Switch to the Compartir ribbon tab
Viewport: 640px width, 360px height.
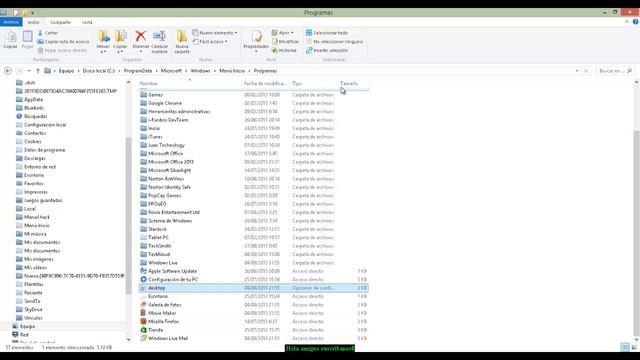coord(60,22)
